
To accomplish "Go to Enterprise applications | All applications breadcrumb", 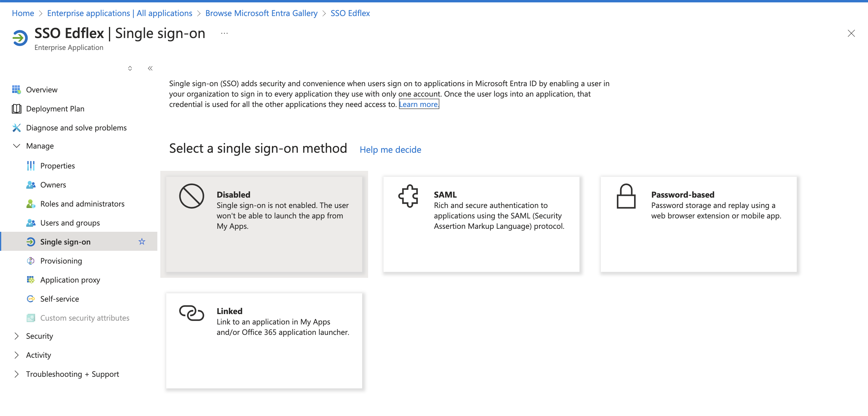I will (x=120, y=13).
